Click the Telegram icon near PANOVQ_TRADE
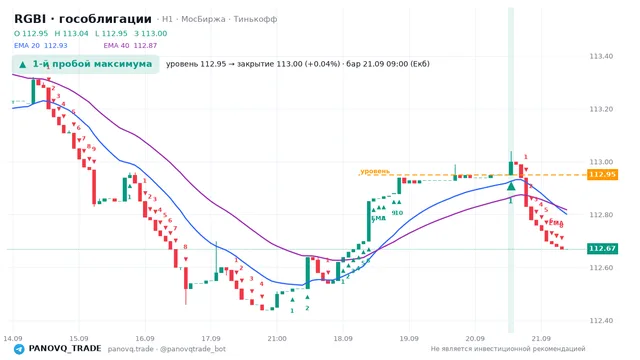 point(19,349)
